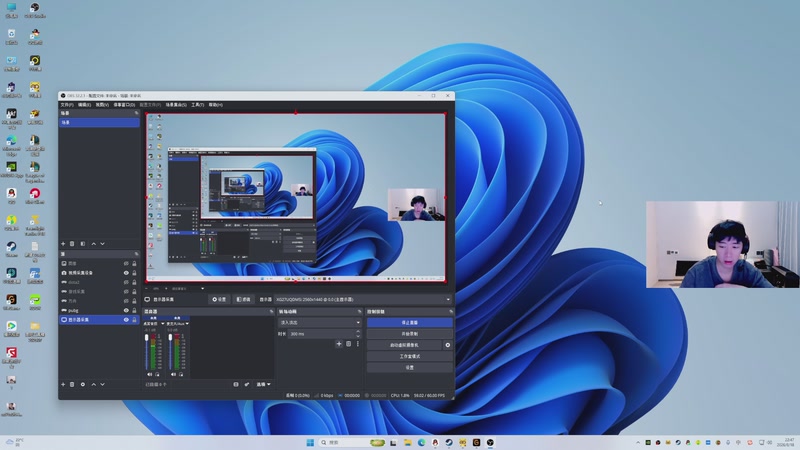
Task: Add a transition with the plus icon
Action: pos(339,344)
